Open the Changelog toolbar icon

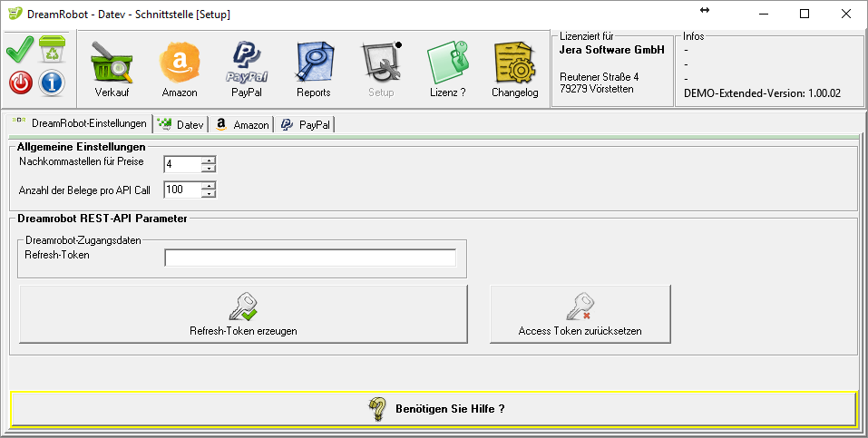pos(514,70)
